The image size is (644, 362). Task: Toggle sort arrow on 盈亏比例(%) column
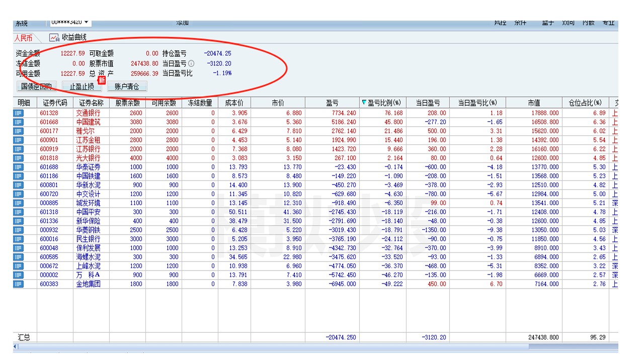364,103
